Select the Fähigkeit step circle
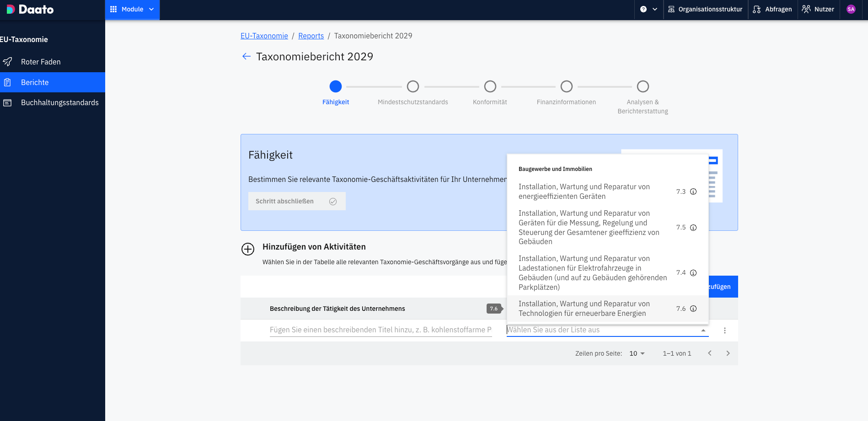 click(x=336, y=86)
